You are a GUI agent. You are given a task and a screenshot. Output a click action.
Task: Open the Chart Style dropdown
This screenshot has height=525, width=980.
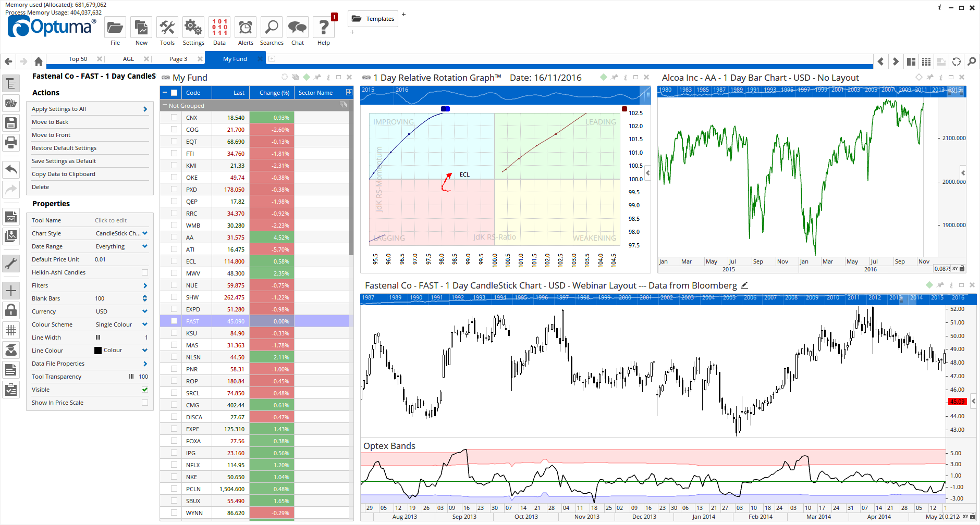tap(145, 233)
